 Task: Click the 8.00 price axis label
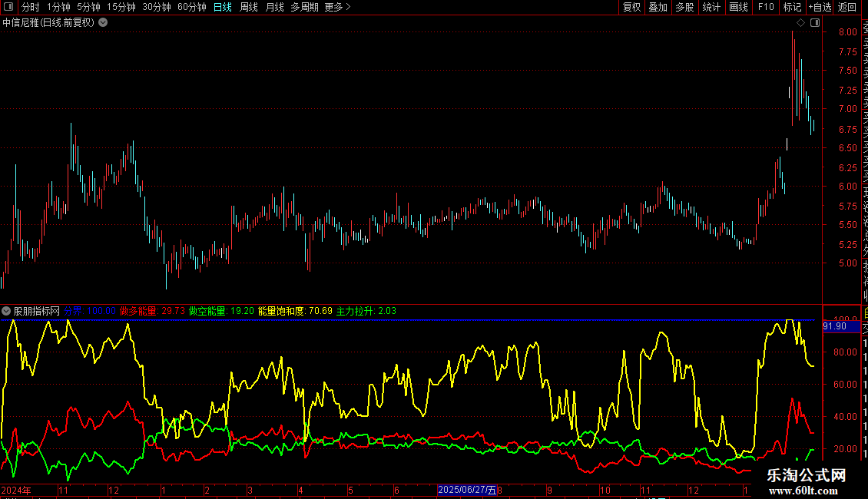847,32
